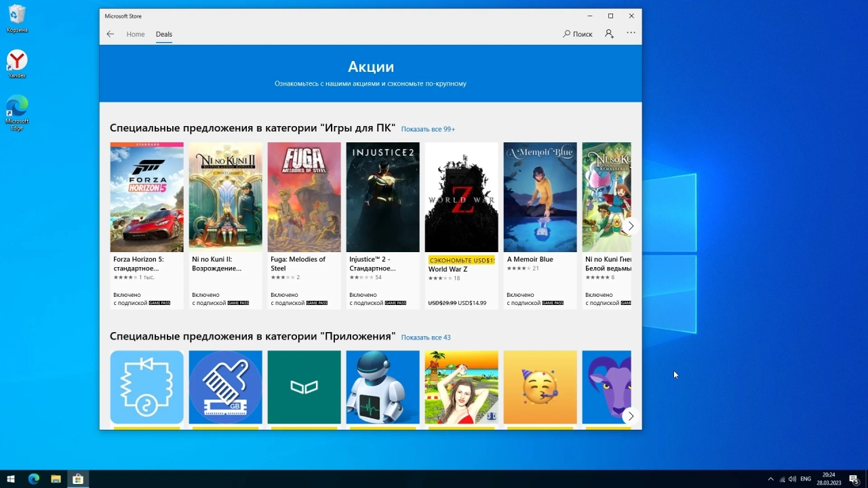The height and width of the screenshot is (488, 868).
Task: Open Yandex desktop shortcut
Action: tap(17, 64)
